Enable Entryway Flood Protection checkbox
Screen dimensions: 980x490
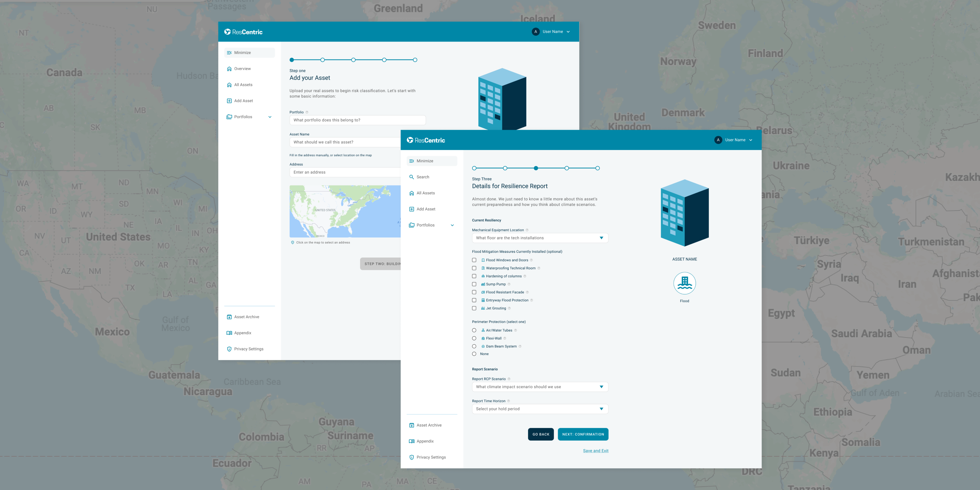click(474, 300)
